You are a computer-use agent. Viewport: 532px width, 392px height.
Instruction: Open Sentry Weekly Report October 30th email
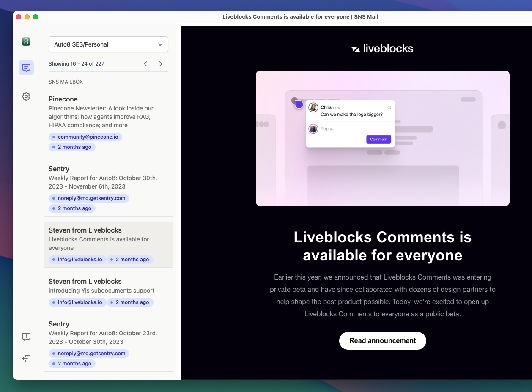click(108, 188)
